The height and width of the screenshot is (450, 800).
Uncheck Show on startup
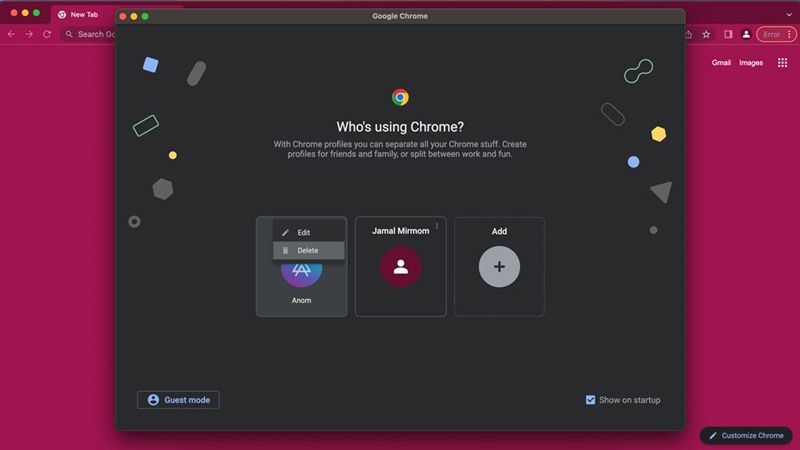(x=590, y=400)
